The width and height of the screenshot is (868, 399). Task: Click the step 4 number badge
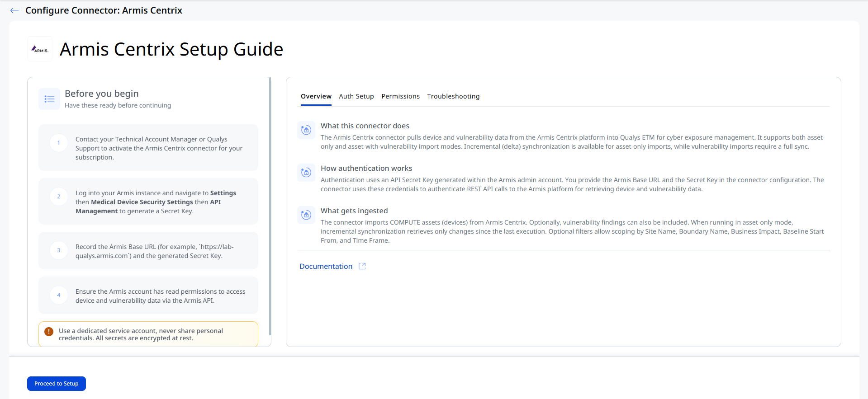(59, 295)
